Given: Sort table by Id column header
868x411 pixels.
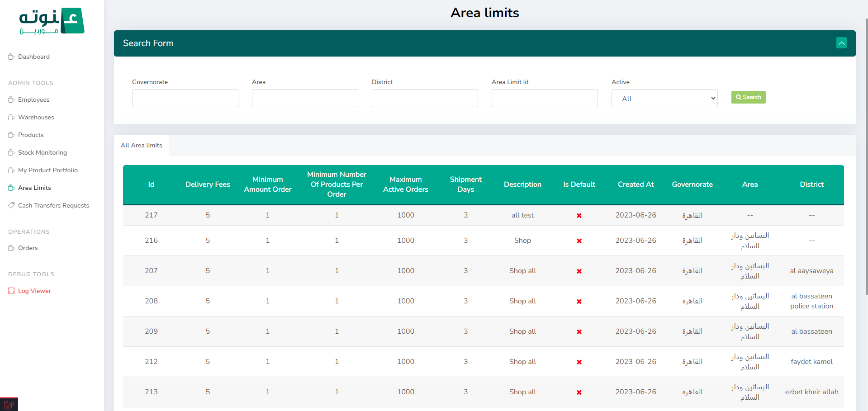Looking at the screenshot, I should click(151, 184).
